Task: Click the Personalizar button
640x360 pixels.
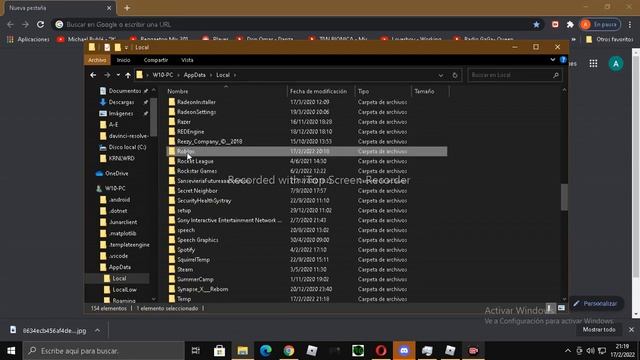Action: [x=596, y=304]
